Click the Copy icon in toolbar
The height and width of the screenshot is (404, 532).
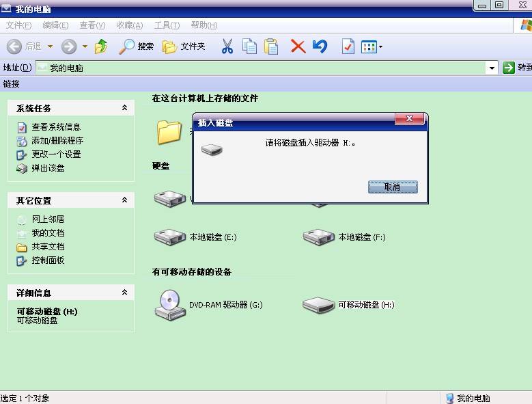pyautogui.click(x=249, y=46)
